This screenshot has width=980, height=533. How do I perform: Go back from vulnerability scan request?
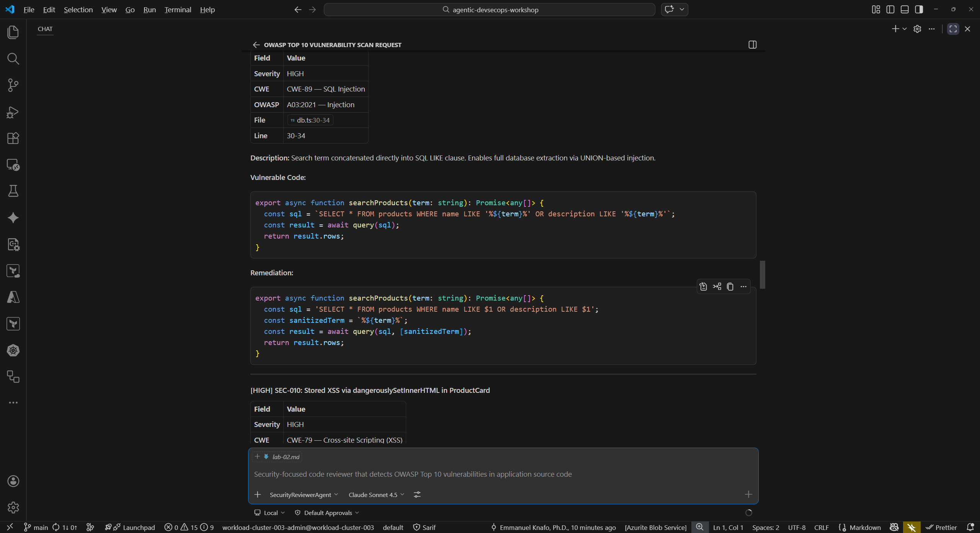click(x=256, y=45)
